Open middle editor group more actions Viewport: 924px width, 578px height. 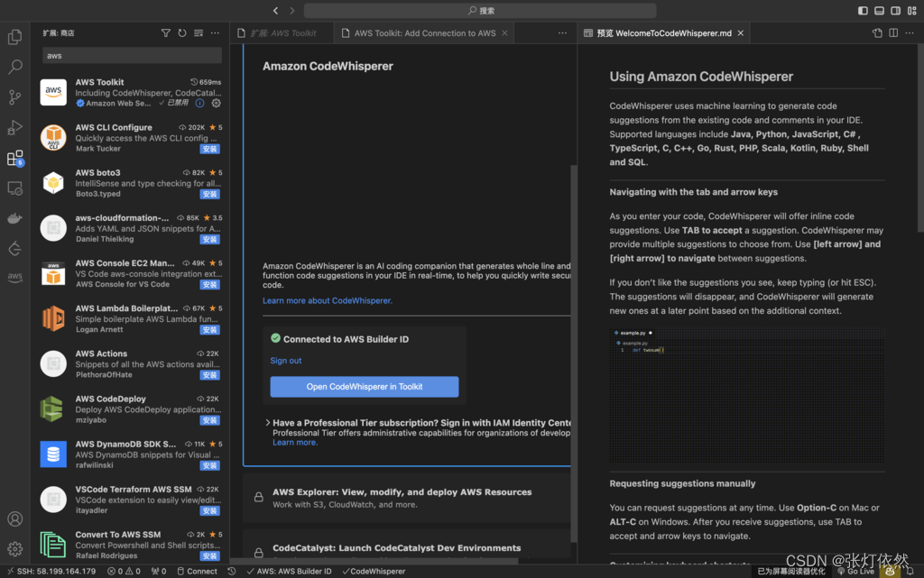[563, 33]
